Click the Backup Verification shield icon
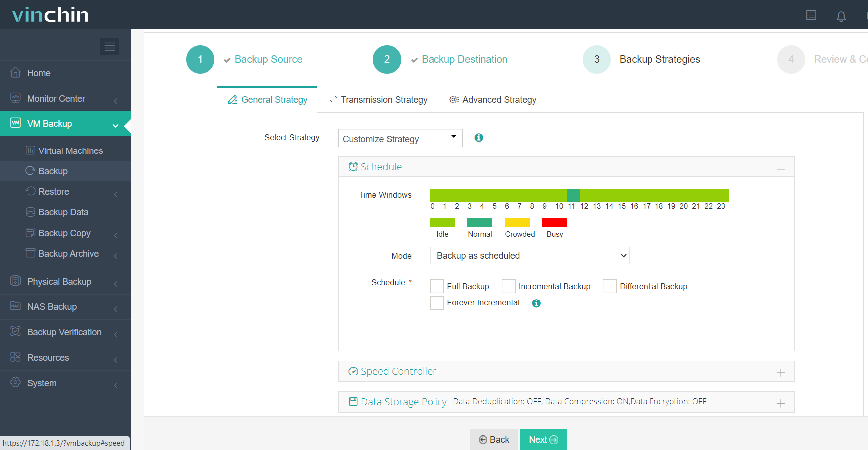 pos(16,331)
